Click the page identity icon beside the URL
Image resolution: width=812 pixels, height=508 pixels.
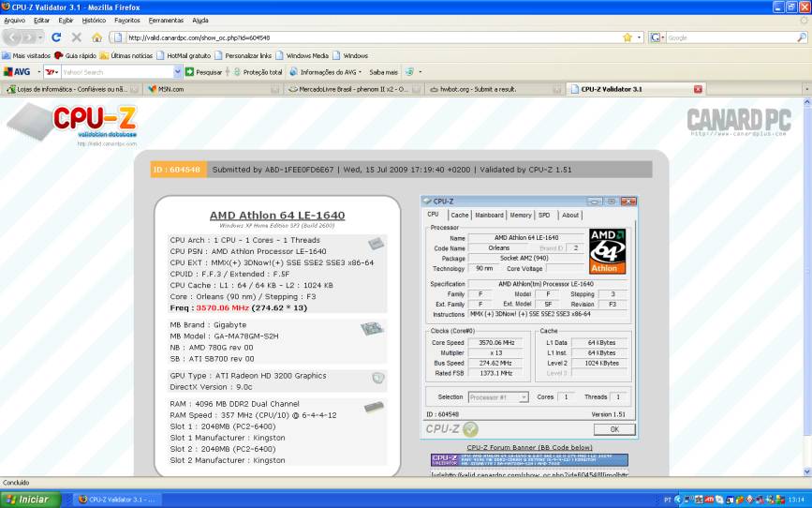pyautogui.click(x=118, y=37)
